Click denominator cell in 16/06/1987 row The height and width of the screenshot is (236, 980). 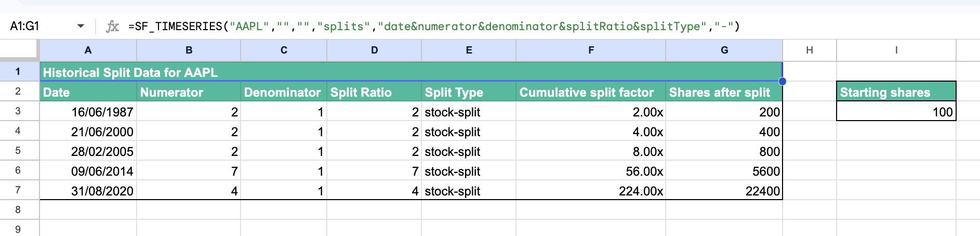pos(284,112)
